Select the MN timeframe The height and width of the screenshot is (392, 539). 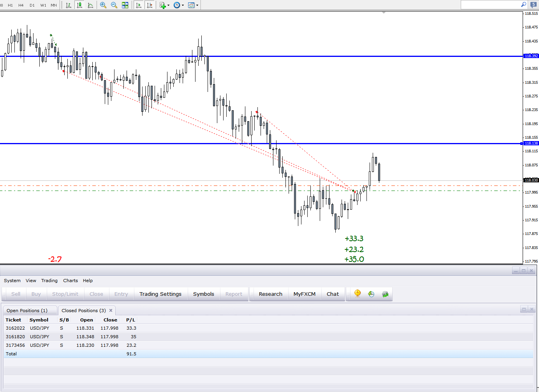click(54, 5)
